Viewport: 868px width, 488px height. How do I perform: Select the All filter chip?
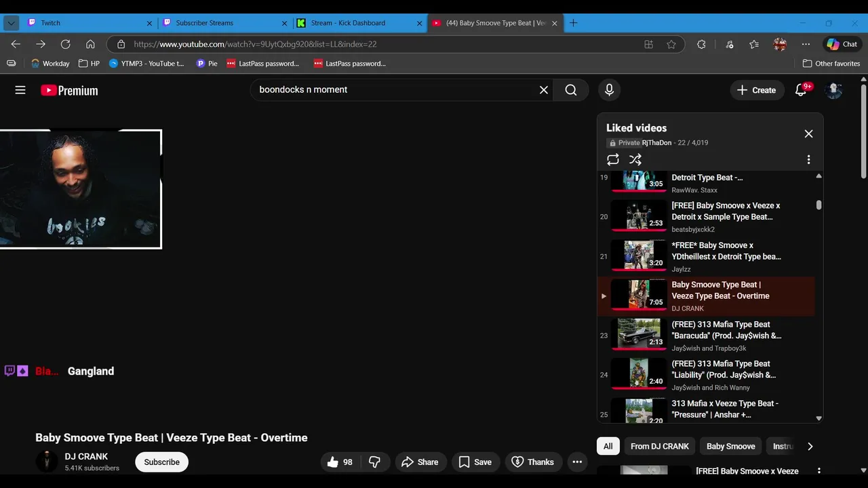pyautogui.click(x=608, y=446)
